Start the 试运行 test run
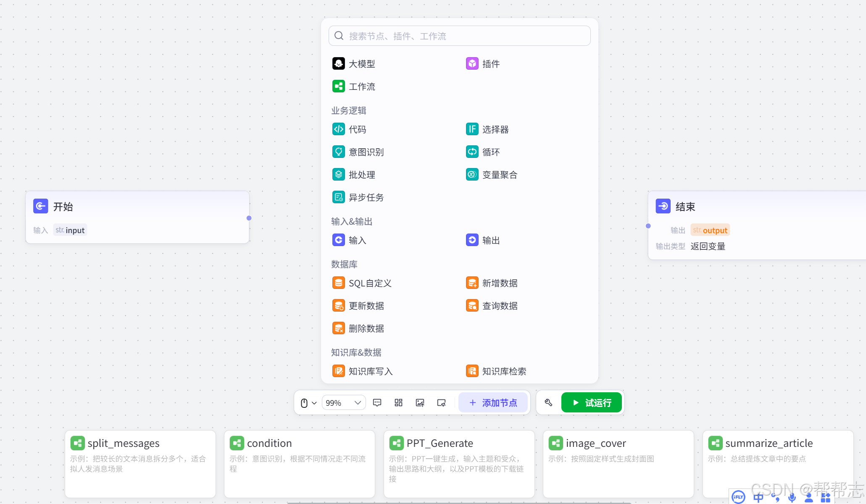Screen dimensions: 866x504 592,403
